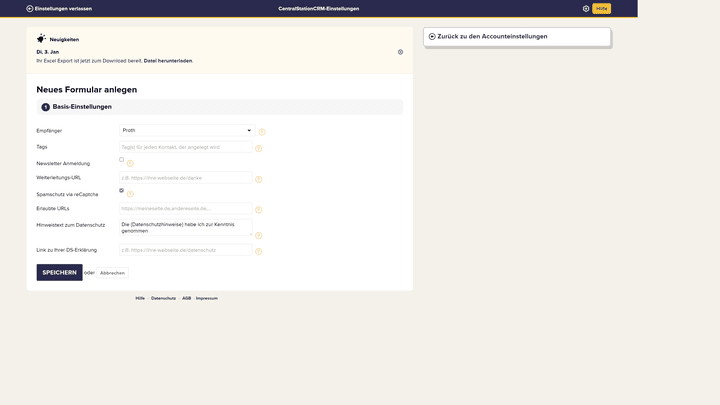Open help icon for Link zu Ihrer DS-Erklärung
This screenshot has width=720, height=405.
pyautogui.click(x=258, y=251)
